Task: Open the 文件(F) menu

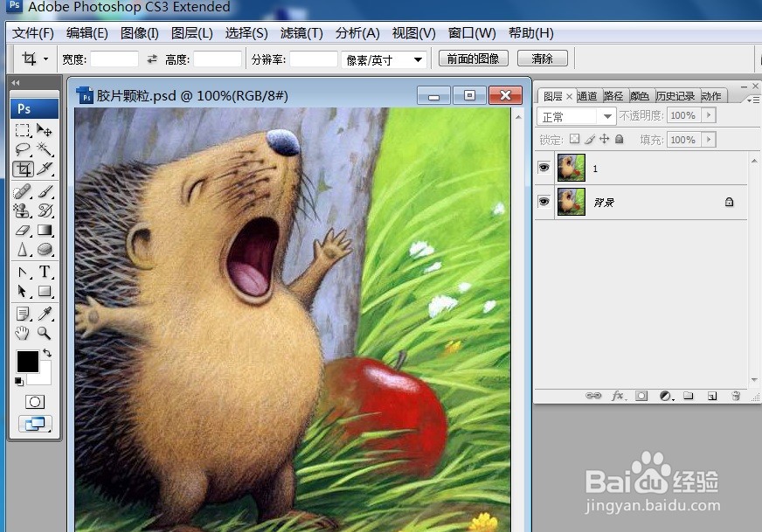Action: tap(33, 33)
